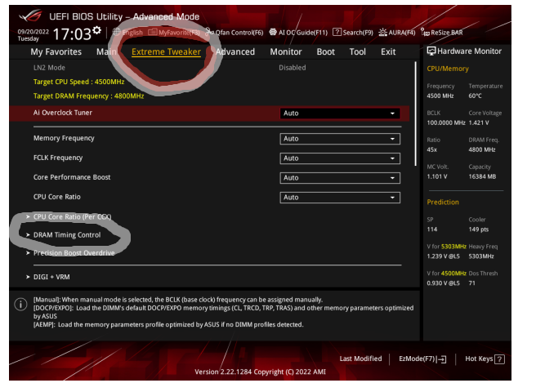This screenshot has height=392, width=536.
Task: Click the info icon beside help text
Action: (20, 304)
